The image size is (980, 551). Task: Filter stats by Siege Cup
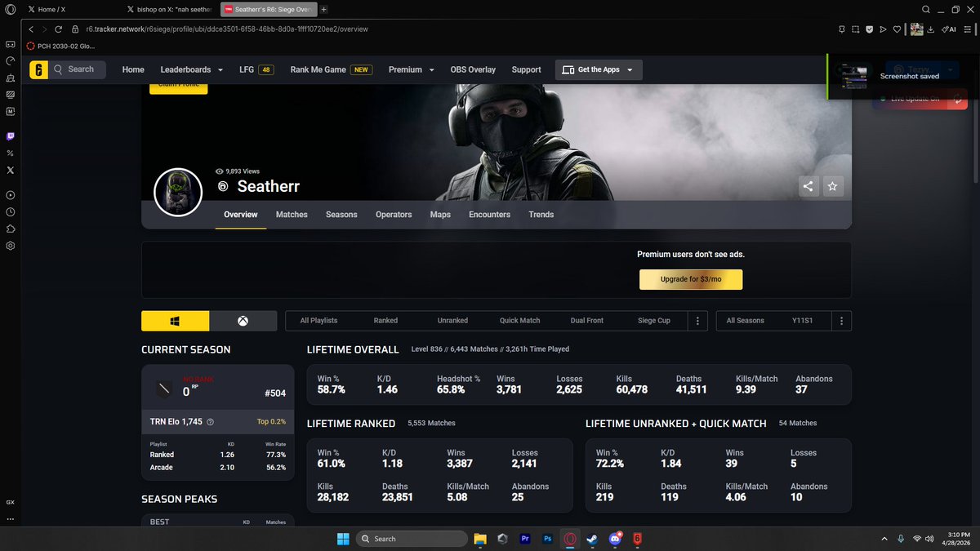pos(653,321)
